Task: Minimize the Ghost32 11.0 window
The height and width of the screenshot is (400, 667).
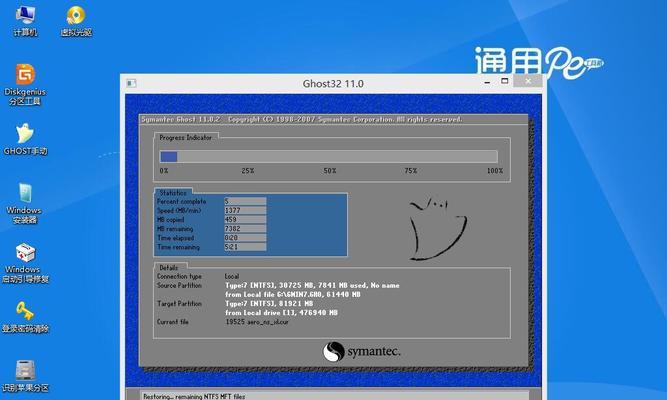Action: [x=487, y=81]
